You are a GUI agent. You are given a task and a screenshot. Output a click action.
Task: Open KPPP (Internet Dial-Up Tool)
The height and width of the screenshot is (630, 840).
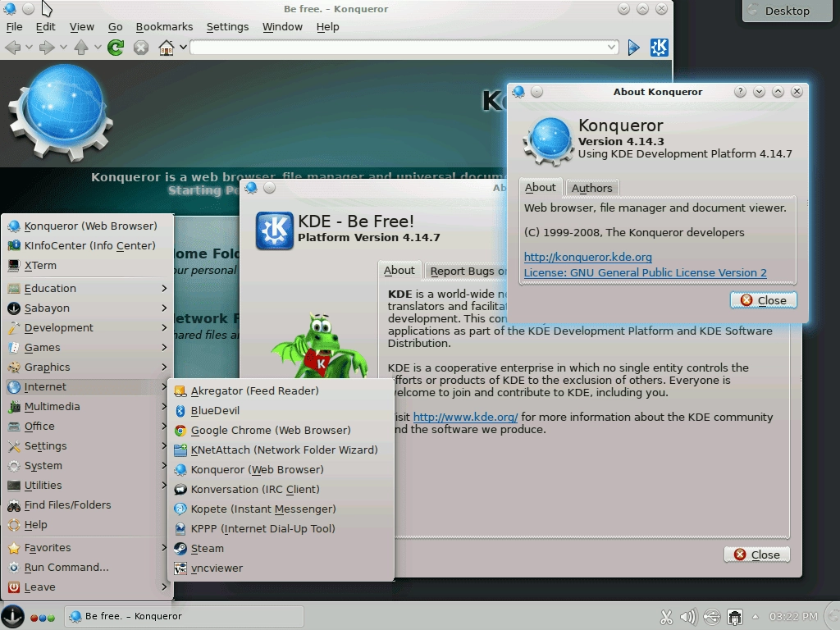coord(281,529)
